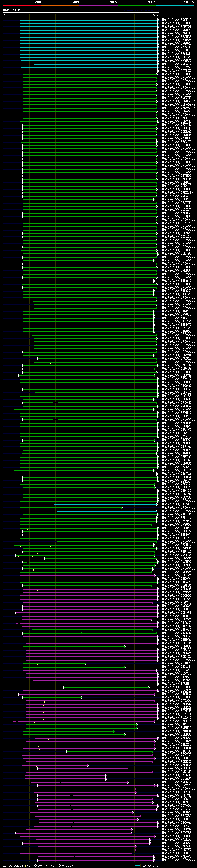
Task: Click label UniRef100_A2Q9A5
Action: pos(176,386)
